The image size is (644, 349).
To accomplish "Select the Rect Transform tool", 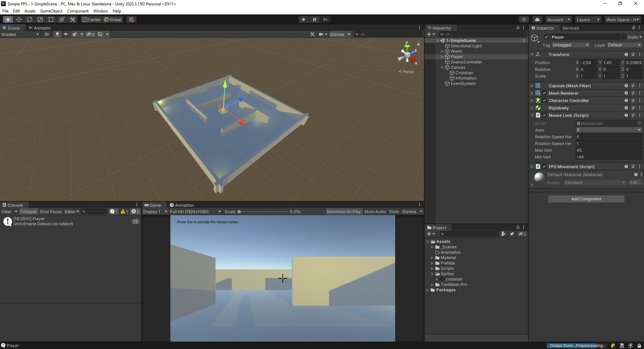I will pyautogui.click(x=51, y=19).
